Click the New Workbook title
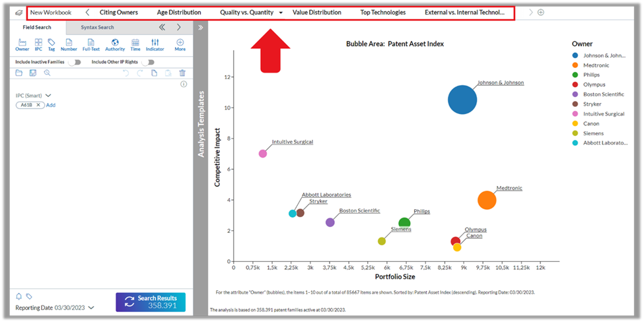 [51, 13]
